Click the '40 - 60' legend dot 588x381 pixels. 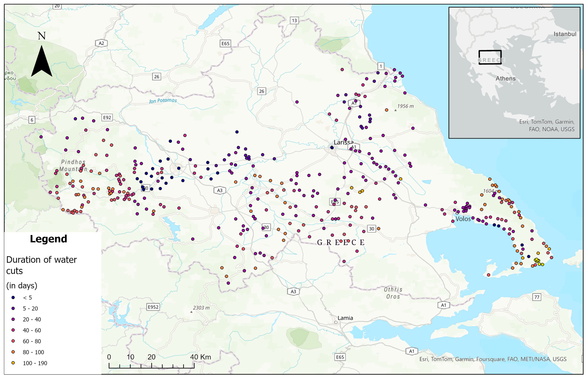(13, 330)
